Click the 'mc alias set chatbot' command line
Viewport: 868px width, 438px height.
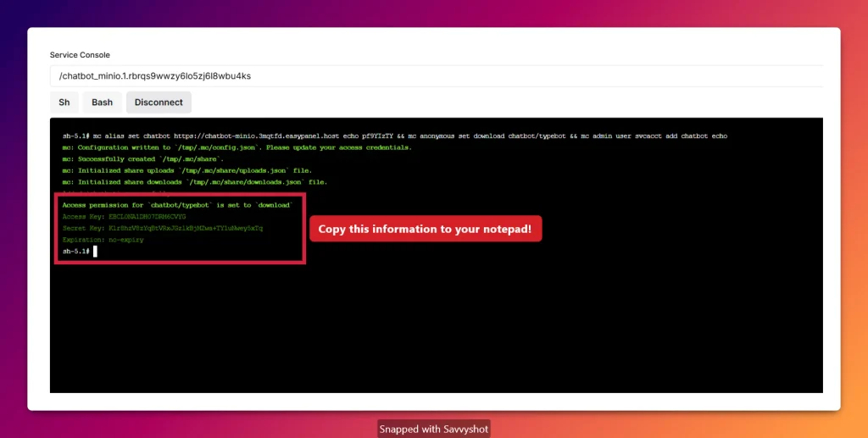pyautogui.click(x=395, y=136)
